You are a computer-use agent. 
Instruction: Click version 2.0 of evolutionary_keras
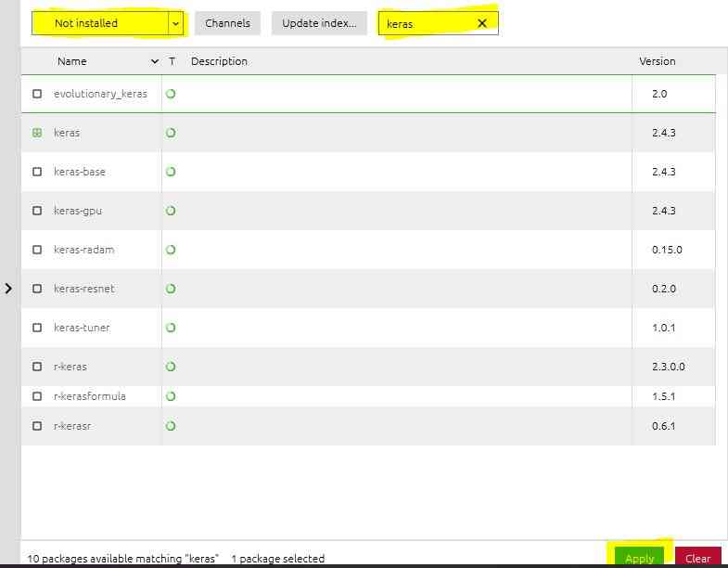click(x=659, y=94)
